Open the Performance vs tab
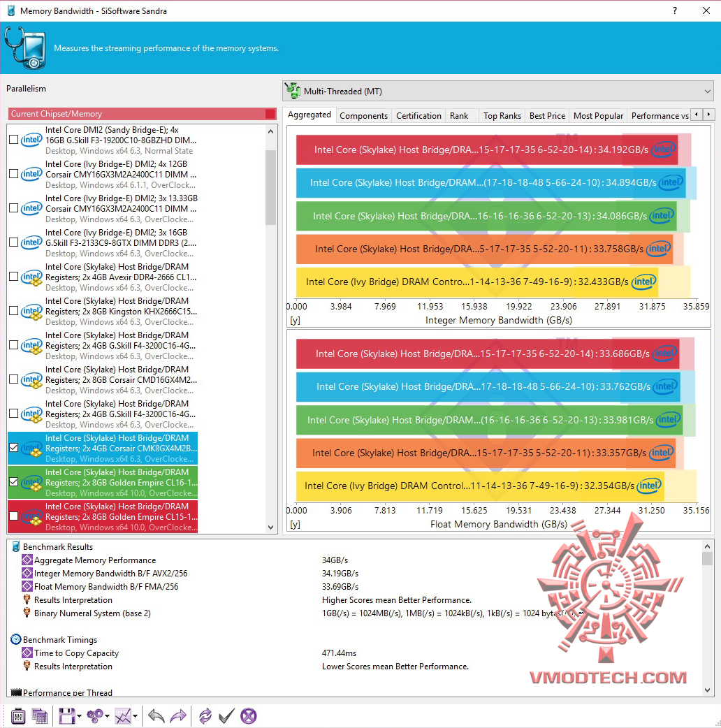 click(660, 115)
